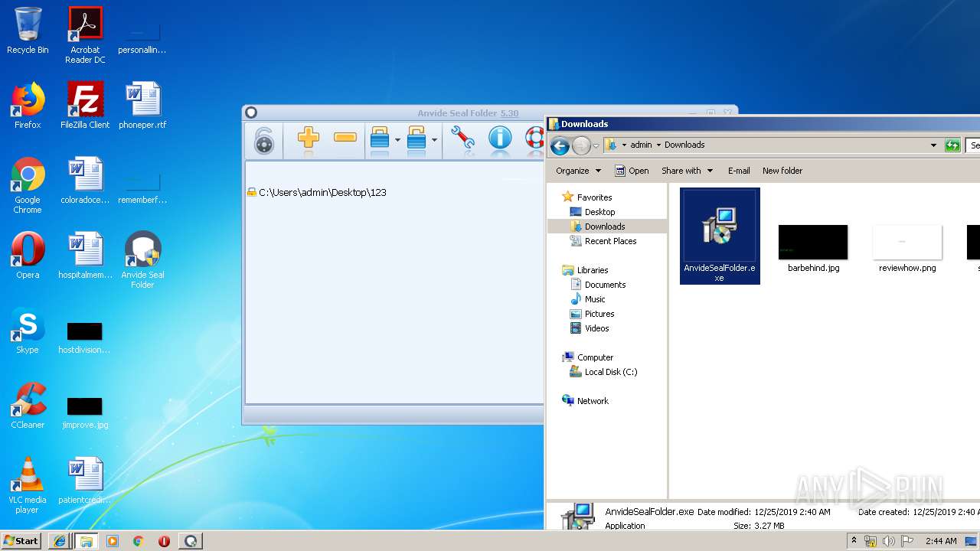Open CCleaner desktop shortcut
Viewport: 980px width, 551px height.
(28, 406)
